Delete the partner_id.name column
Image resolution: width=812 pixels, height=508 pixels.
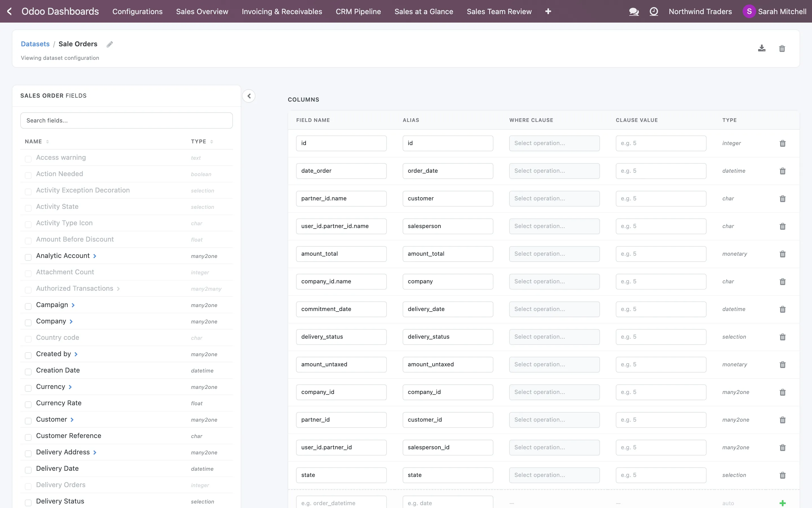[x=782, y=199]
